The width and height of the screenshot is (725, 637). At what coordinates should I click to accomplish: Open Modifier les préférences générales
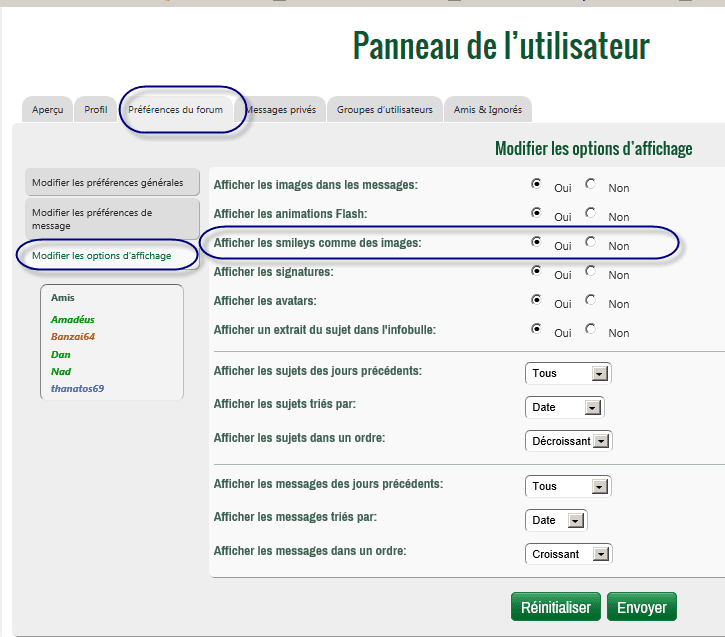coord(108,182)
